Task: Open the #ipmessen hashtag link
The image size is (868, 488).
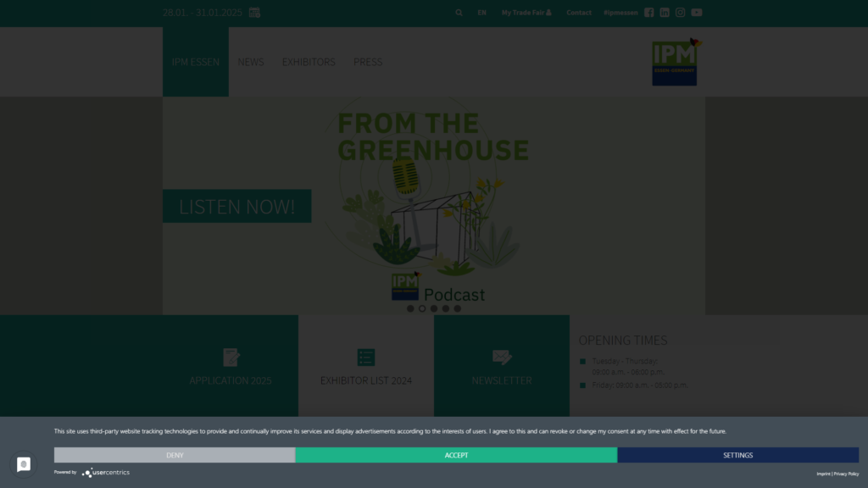Action: pyautogui.click(x=620, y=12)
